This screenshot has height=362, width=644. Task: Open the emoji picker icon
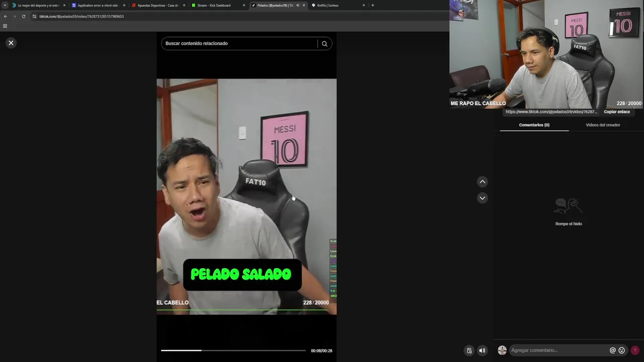(622, 350)
